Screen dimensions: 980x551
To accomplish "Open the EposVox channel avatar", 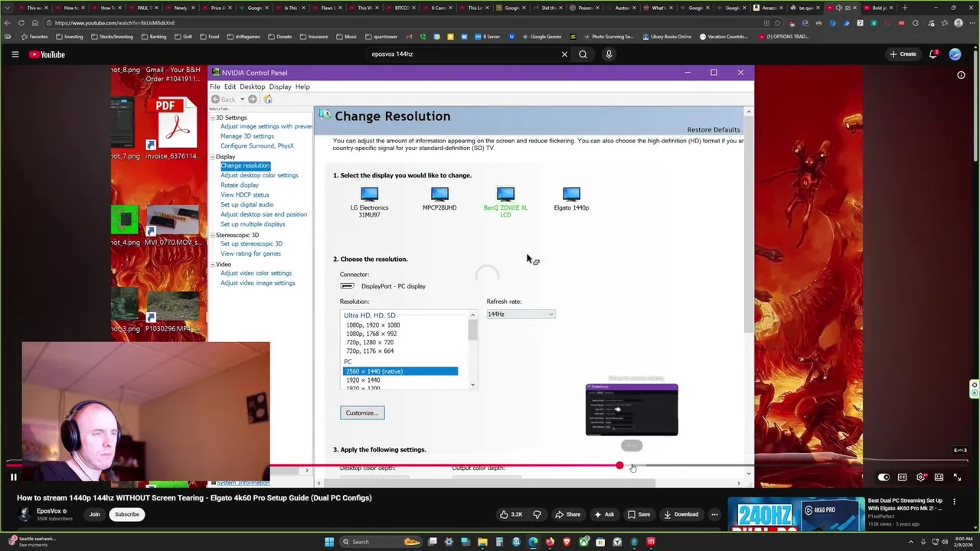I will [24, 514].
